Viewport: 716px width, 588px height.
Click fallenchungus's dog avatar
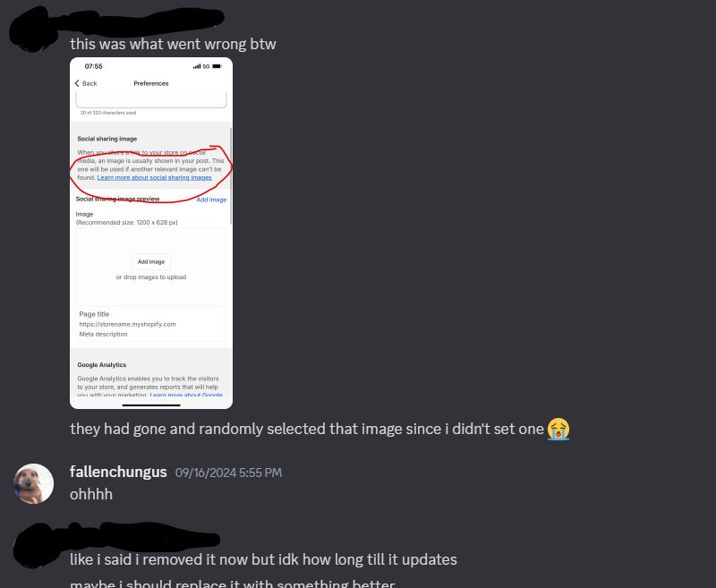[34, 484]
